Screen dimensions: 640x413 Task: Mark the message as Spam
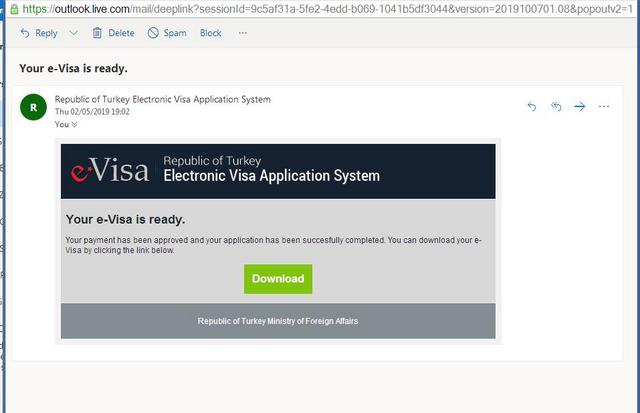tap(167, 33)
